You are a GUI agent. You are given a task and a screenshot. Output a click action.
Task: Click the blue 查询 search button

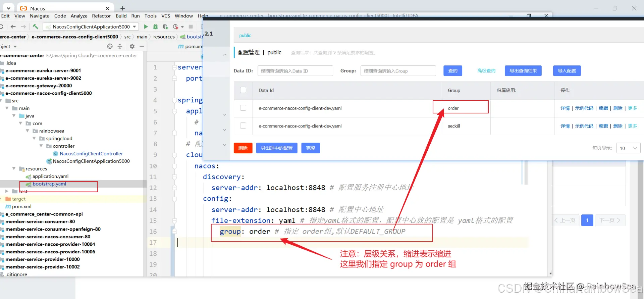[453, 71]
